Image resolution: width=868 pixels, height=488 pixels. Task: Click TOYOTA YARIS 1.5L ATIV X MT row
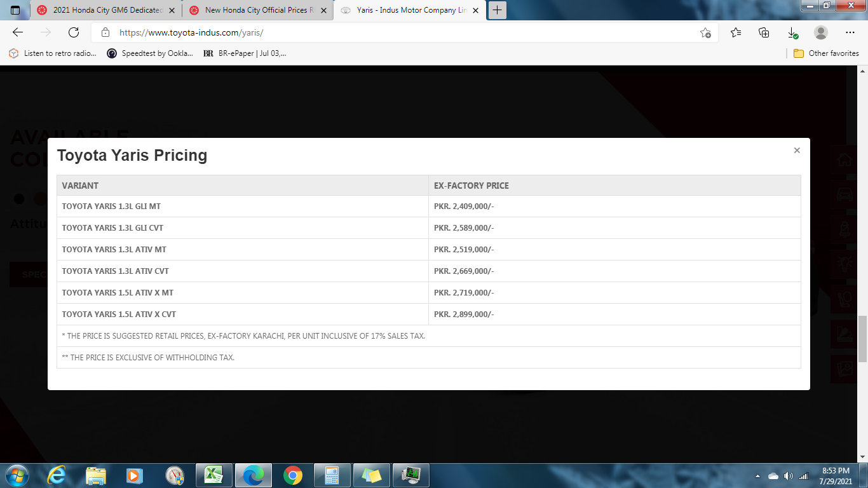pos(429,292)
